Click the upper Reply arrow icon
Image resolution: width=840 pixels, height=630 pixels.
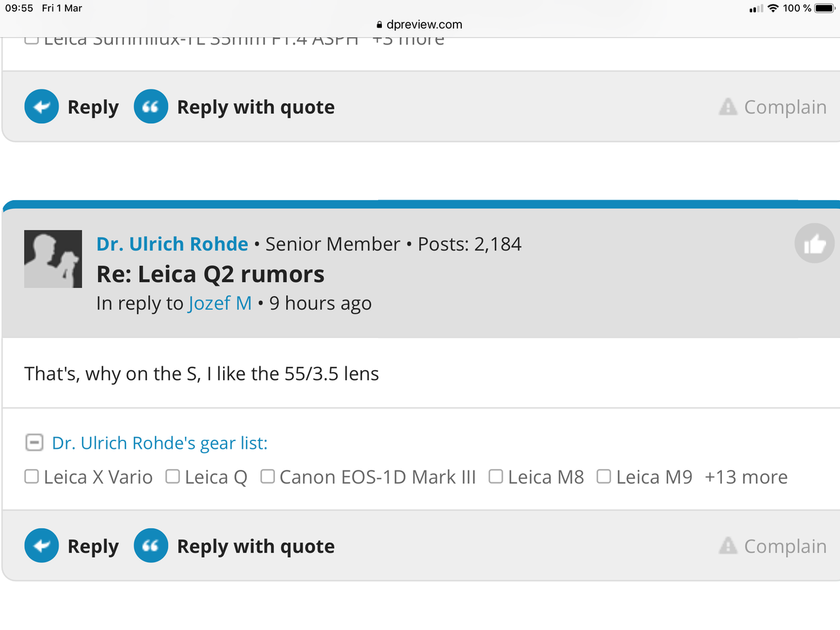click(x=41, y=106)
